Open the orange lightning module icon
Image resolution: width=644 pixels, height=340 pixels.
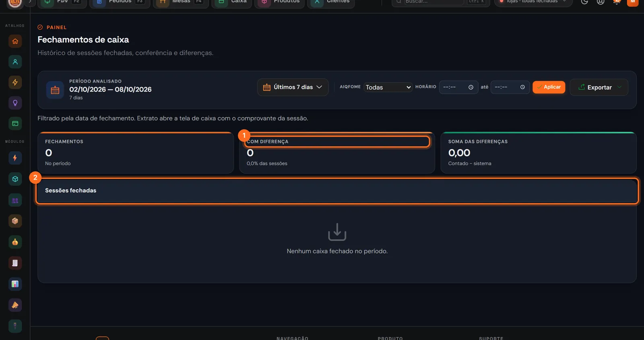point(15,158)
